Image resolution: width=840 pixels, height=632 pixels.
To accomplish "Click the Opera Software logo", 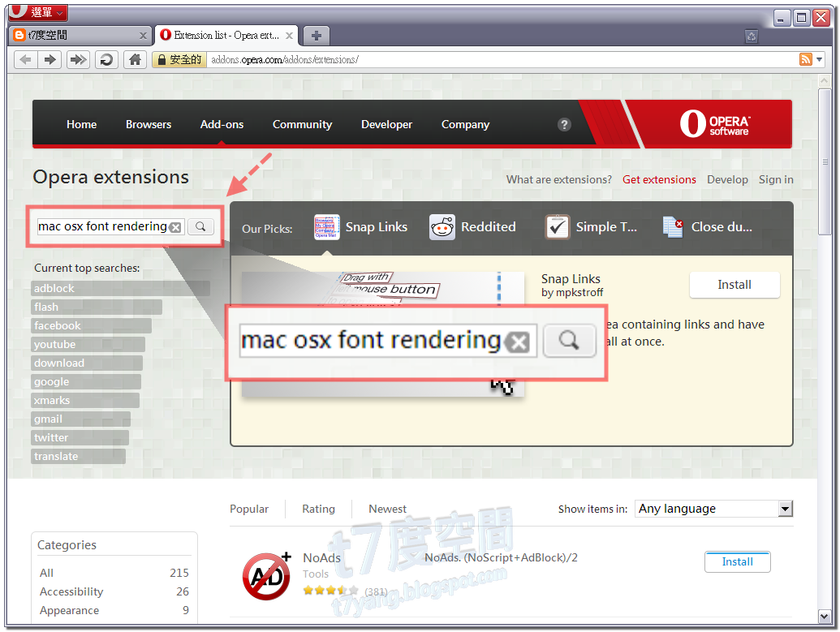I will coord(715,123).
